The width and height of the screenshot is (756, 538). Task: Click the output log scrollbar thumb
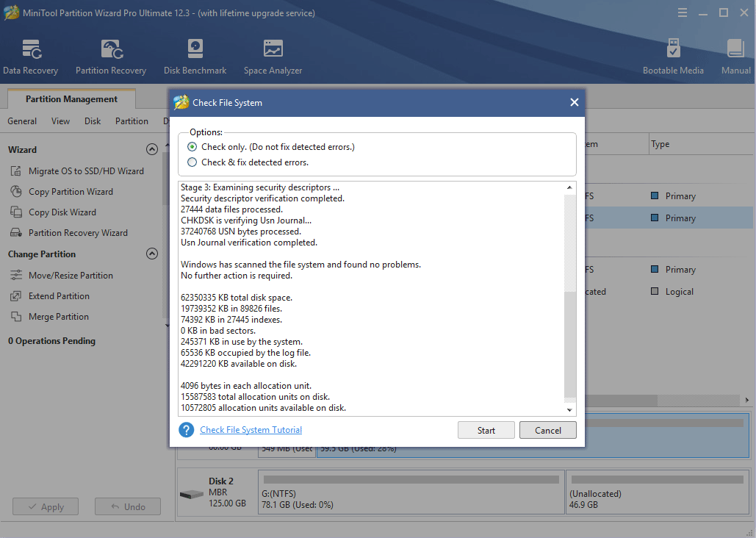[570, 345]
